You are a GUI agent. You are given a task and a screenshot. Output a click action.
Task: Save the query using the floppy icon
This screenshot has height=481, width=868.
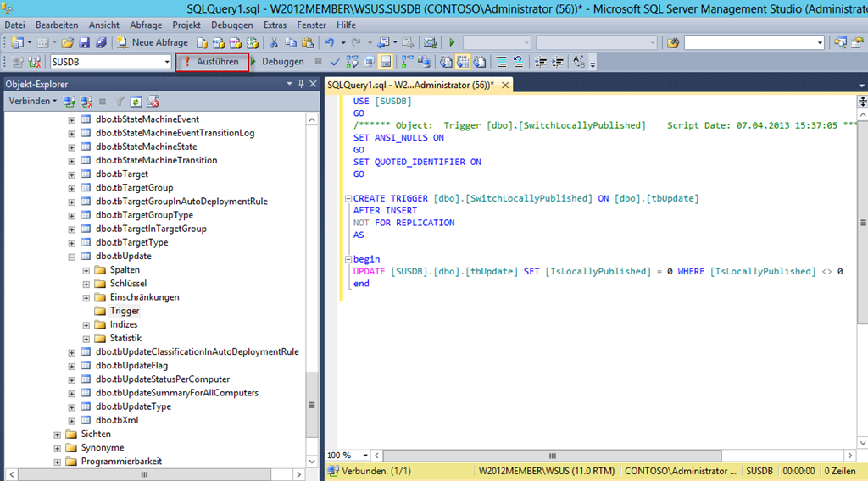pos(84,42)
